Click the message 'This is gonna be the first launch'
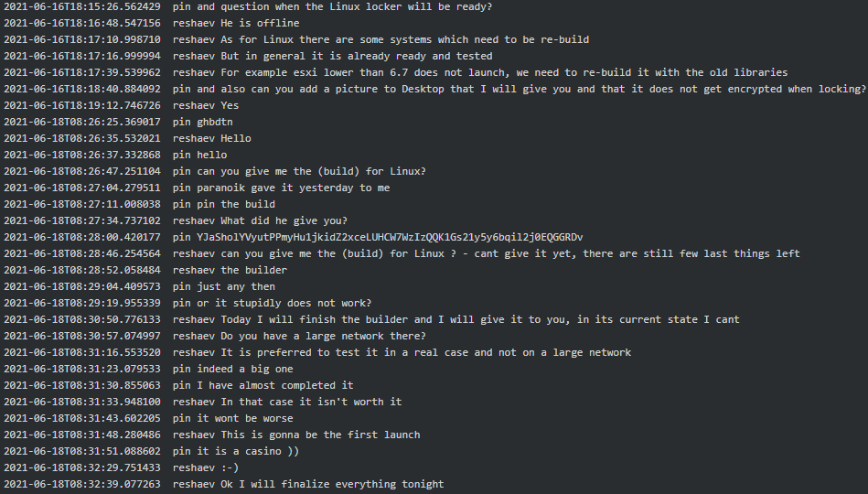 coord(320,435)
